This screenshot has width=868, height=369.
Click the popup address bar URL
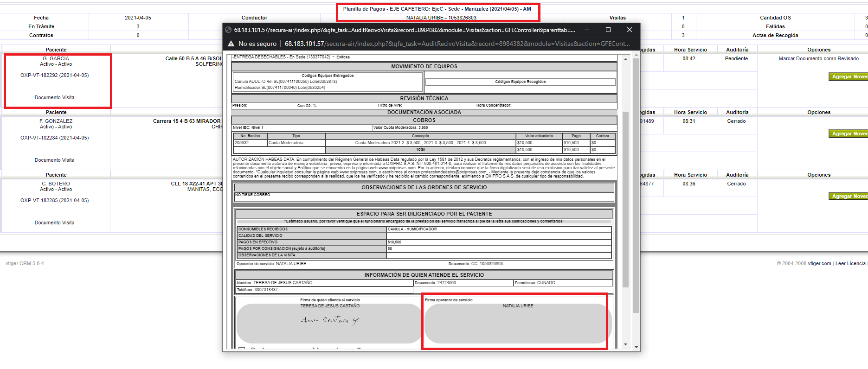pos(457,44)
